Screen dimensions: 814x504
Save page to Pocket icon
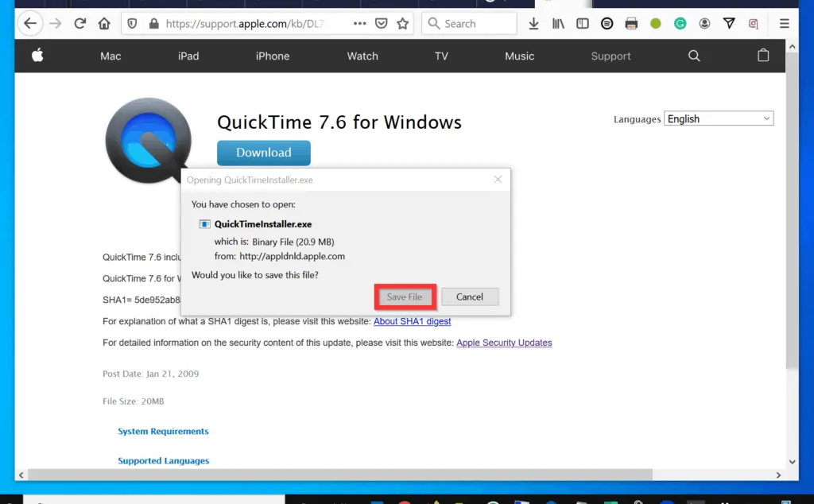pyautogui.click(x=381, y=23)
